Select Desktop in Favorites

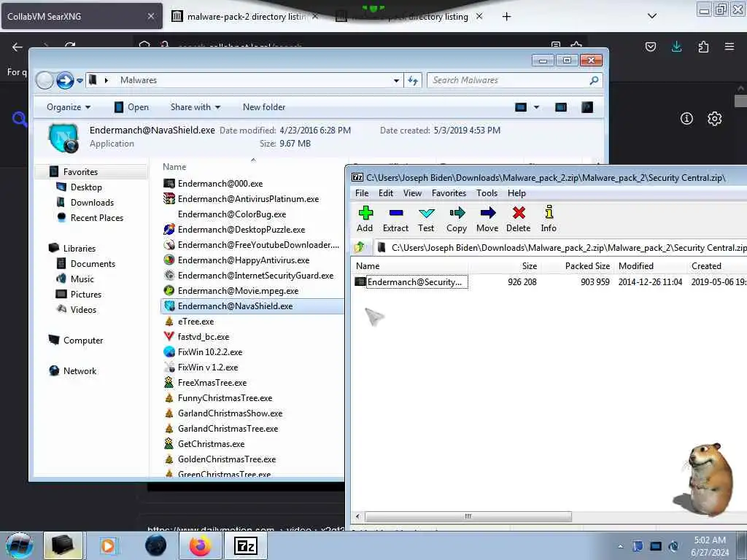point(79,187)
